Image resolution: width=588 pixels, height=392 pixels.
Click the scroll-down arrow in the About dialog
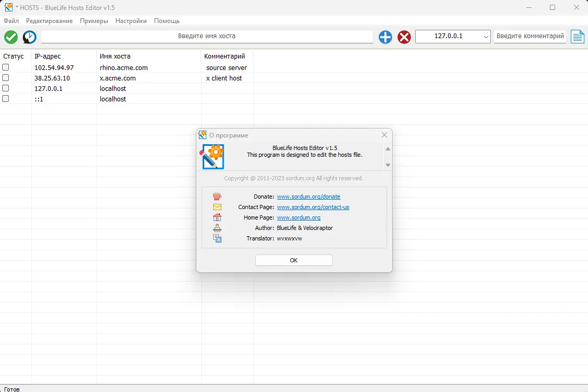[387, 164]
